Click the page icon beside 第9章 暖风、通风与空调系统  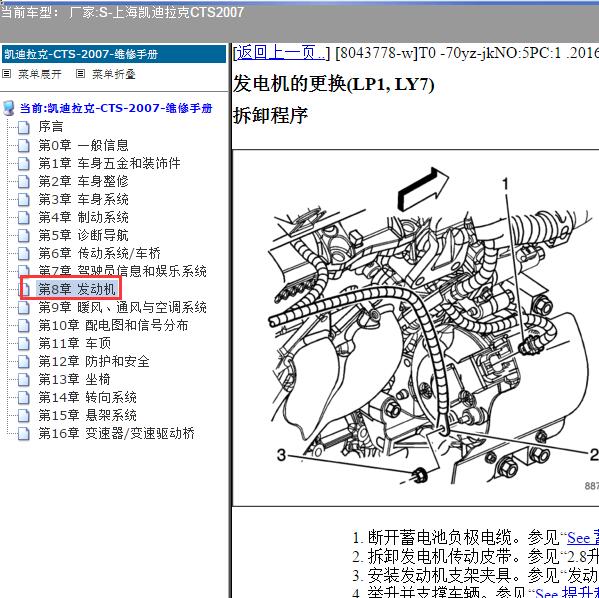24,307
